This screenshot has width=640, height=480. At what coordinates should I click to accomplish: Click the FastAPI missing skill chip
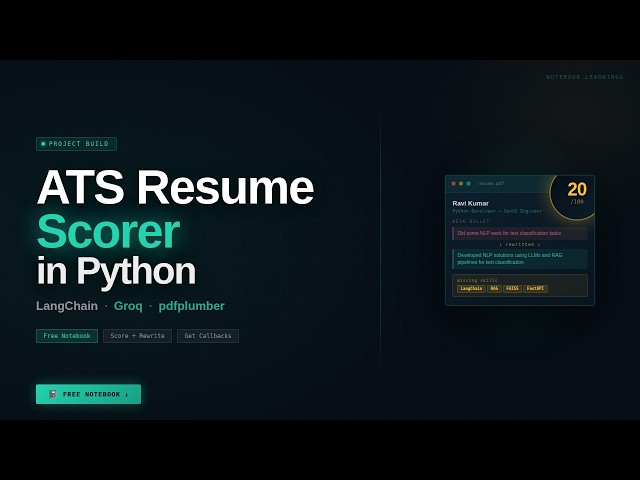click(536, 289)
